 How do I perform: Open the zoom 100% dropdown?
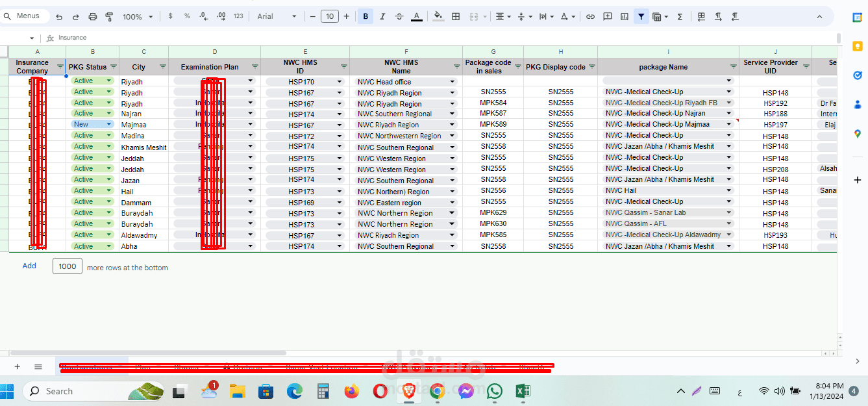click(x=138, y=16)
